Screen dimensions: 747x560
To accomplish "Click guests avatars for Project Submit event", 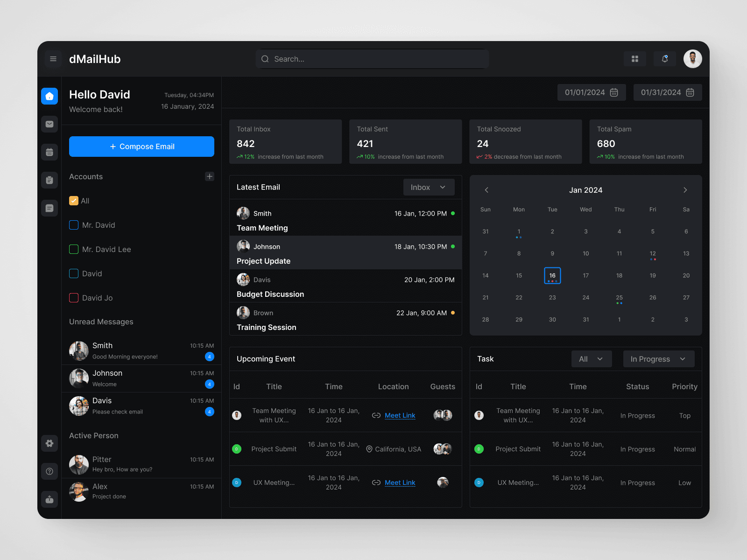I will coord(443,449).
